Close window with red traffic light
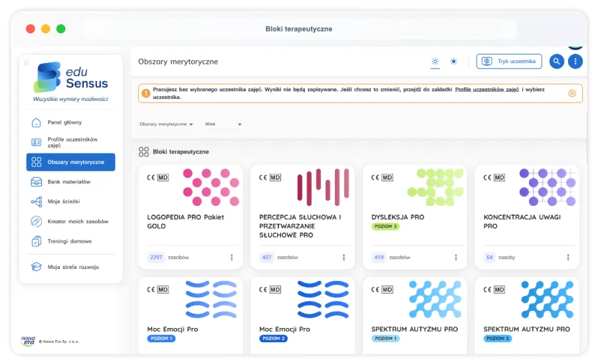 [x=31, y=29]
